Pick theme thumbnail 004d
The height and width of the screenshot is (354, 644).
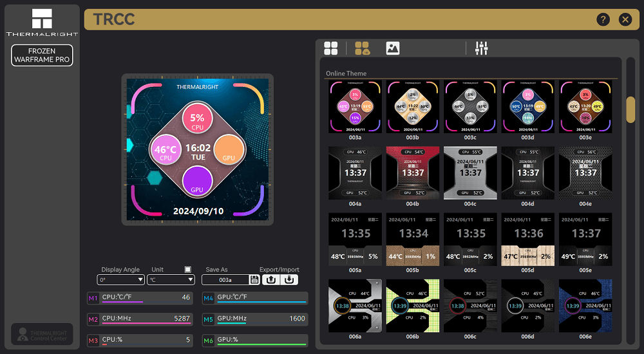click(x=528, y=173)
